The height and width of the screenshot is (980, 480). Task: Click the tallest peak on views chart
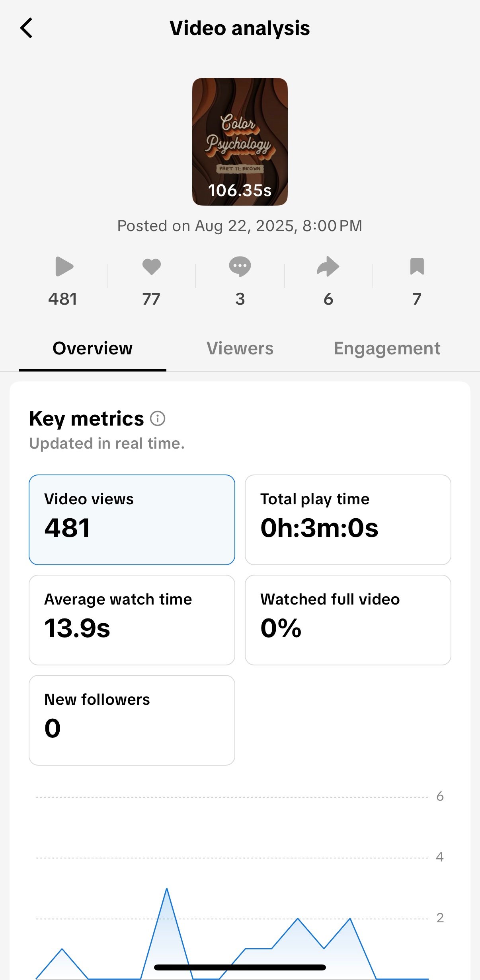167,889
